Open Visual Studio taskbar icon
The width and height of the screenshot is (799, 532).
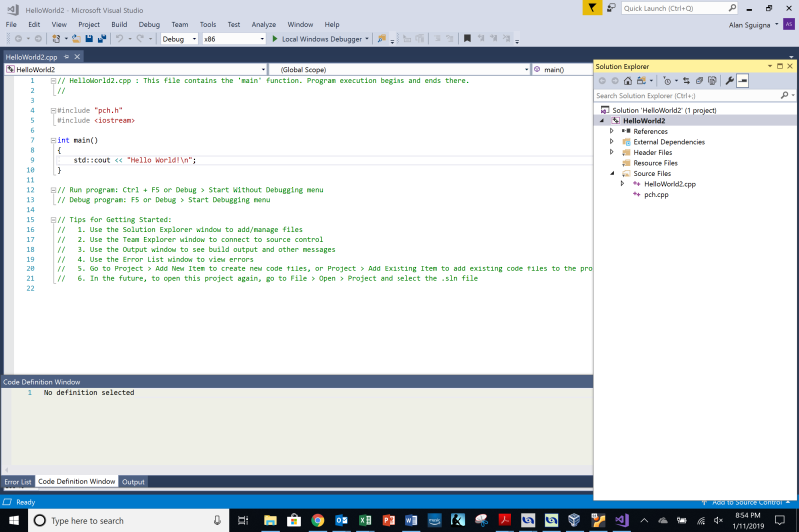(x=622, y=520)
